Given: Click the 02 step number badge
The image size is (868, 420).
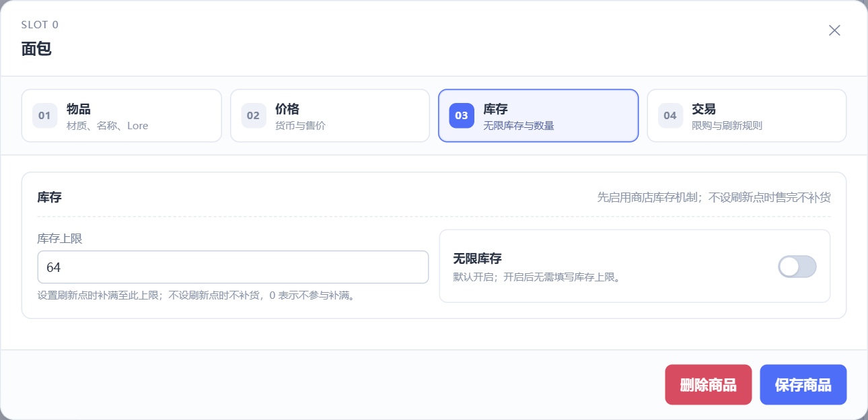Looking at the screenshot, I should (253, 116).
